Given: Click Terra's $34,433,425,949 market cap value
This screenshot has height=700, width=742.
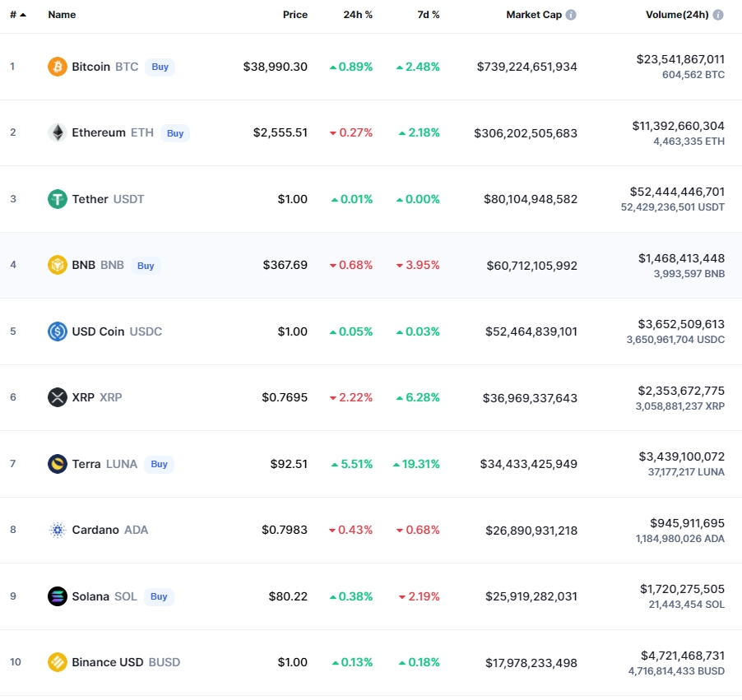Looking at the screenshot, I should coord(529,464).
